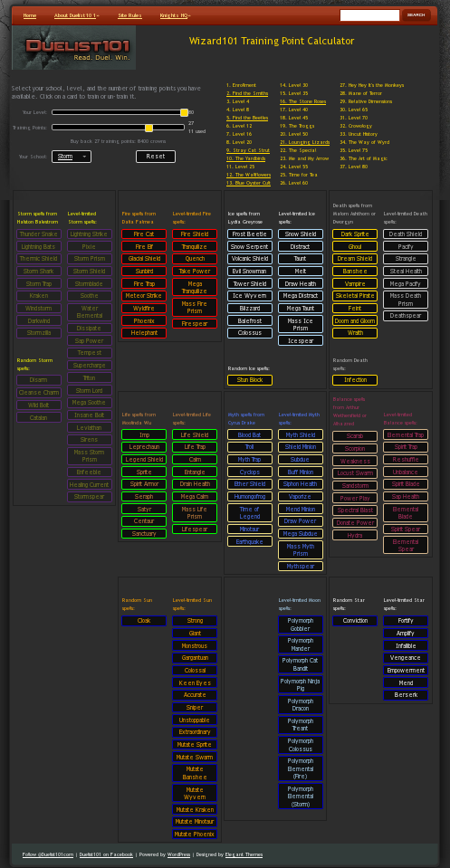450x868 pixels.
Task: Toggle the Blue Oyster Cult quest
Action: (248, 183)
